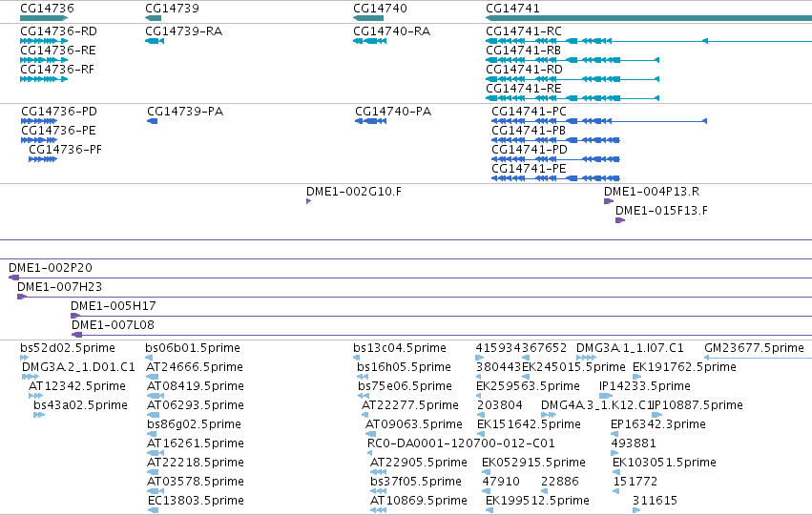This screenshot has width=812, height=515.
Task: Select BAC clone DME1-007L08
Action: click(113, 325)
